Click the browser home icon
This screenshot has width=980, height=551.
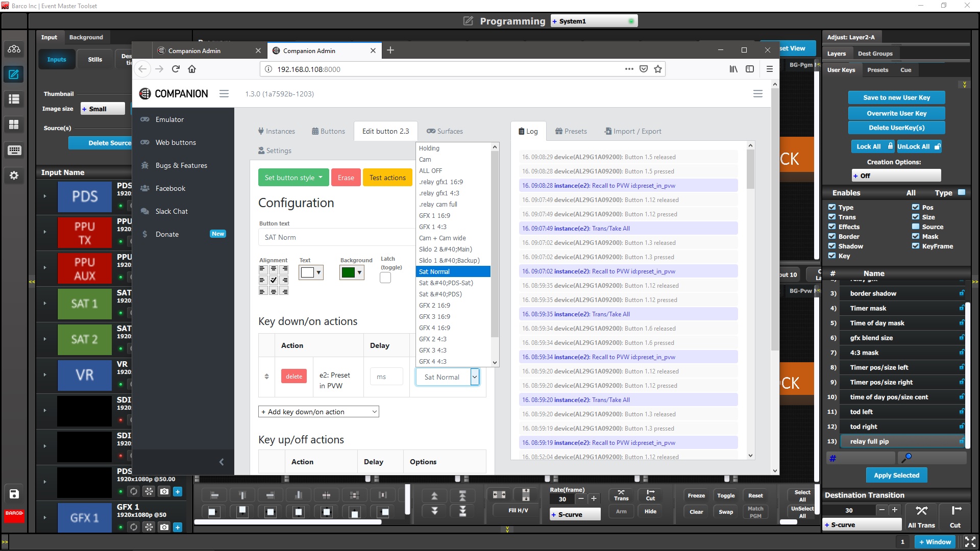tap(192, 69)
